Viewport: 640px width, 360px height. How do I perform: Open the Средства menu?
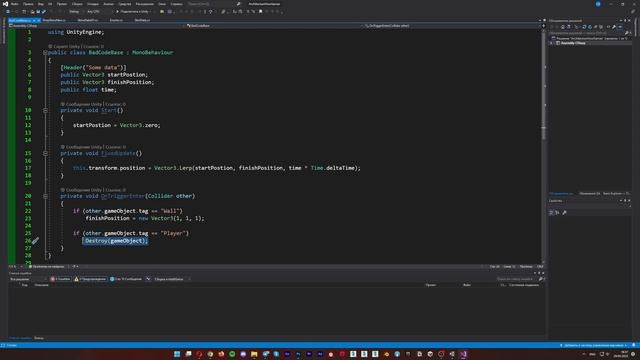tap(125, 4)
